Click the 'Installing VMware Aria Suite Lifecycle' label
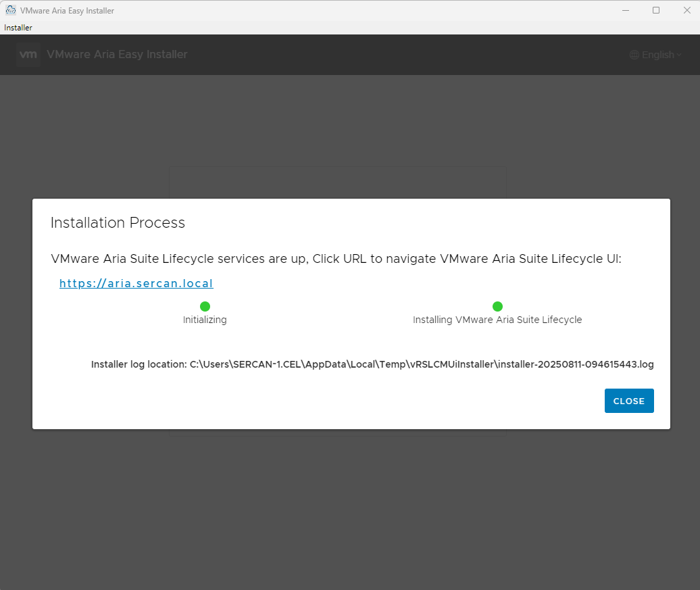The image size is (700, 590). (497, 320)
